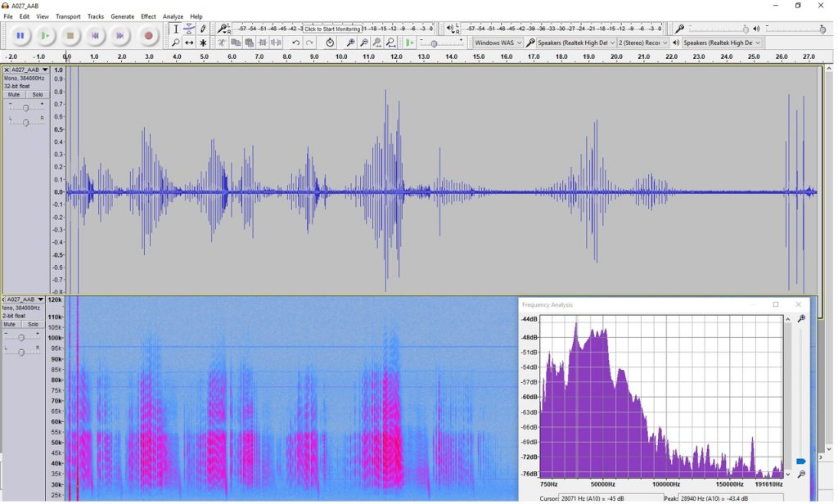
Task: Click the Cut scissors icon
Action: [x=222, y=43]
